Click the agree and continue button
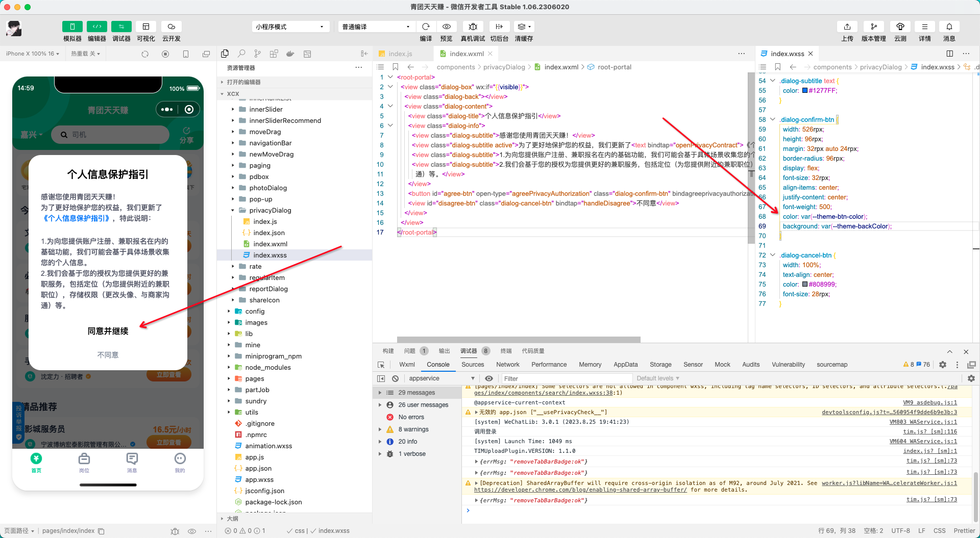This screenshot has height=538, width=980. (x=108, y=331)
